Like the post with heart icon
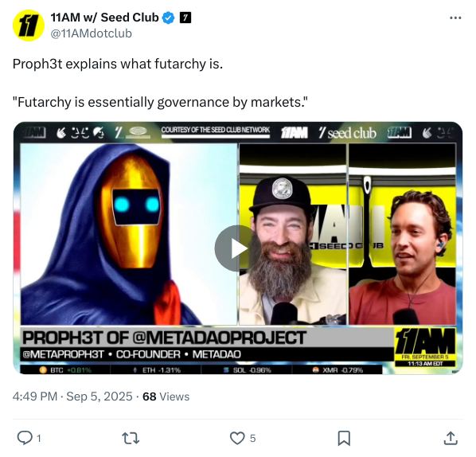This screenshot has height=457, width=476. (x=237, y=438)
